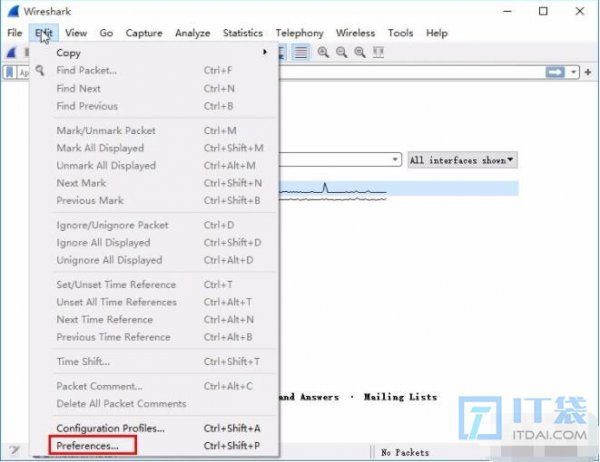The height and width of the screenshot is (462, 600).
Task: Click the expert info status bar icon
Action: pos(15,450)
